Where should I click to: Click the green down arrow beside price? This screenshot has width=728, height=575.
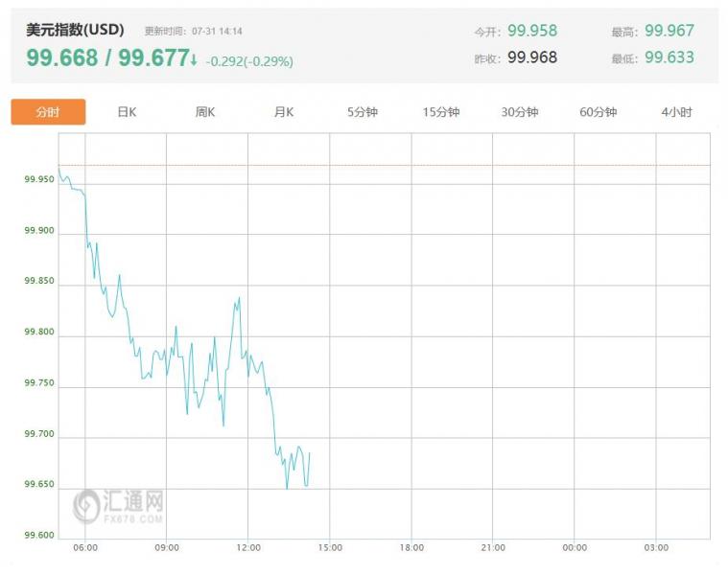(195, 60)
